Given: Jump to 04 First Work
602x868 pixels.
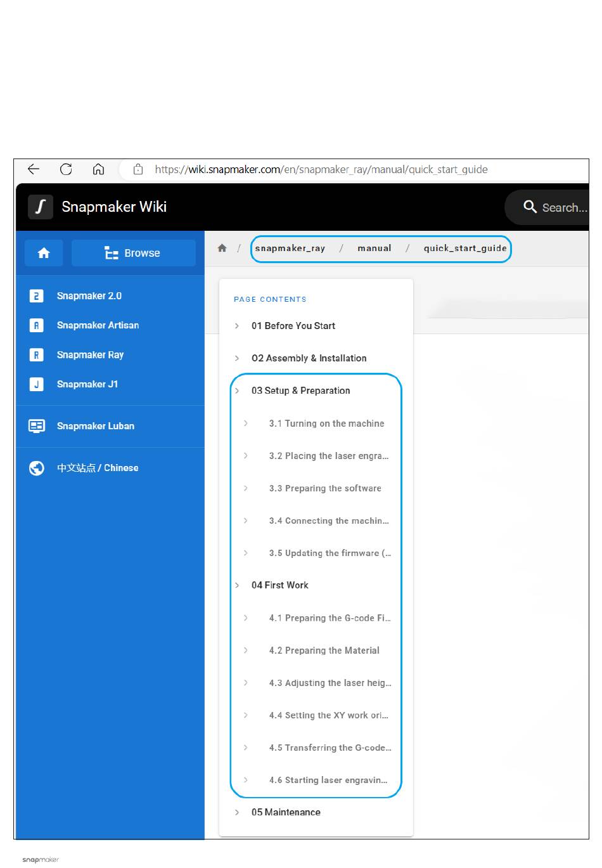Looking at the screenshot, I should 280,585.
